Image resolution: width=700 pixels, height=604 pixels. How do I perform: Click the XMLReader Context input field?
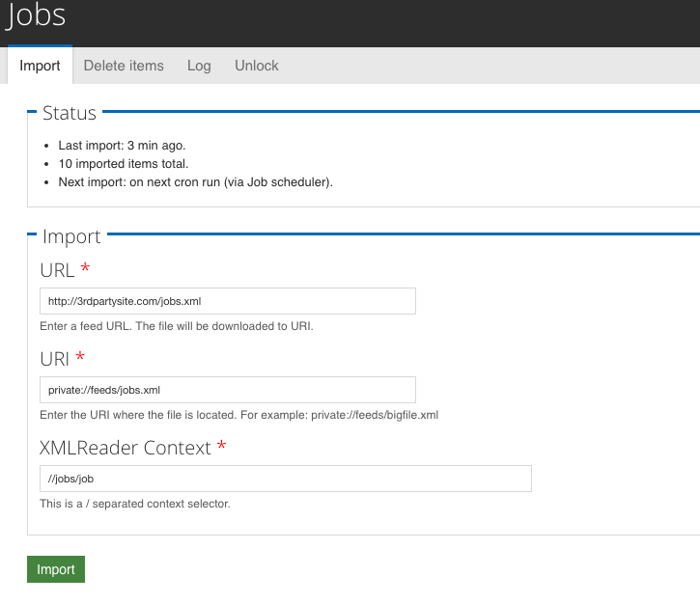286,479
